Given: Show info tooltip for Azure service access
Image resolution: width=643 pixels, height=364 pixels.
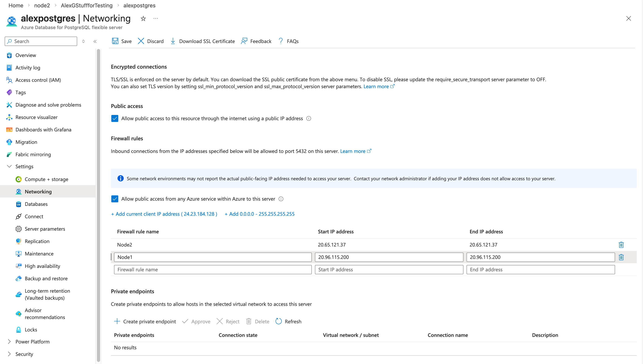Looking at the screenshot, I should pyautogui.click(x=281, y=199).
